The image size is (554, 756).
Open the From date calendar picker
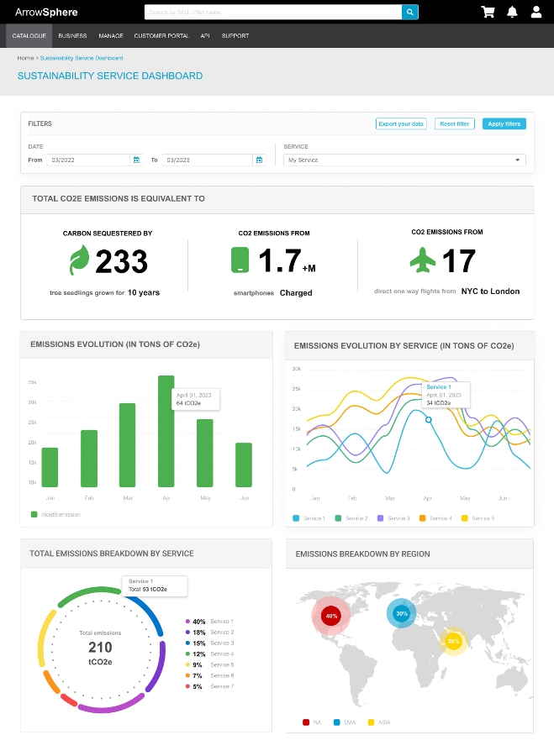(x=136, y=160)
